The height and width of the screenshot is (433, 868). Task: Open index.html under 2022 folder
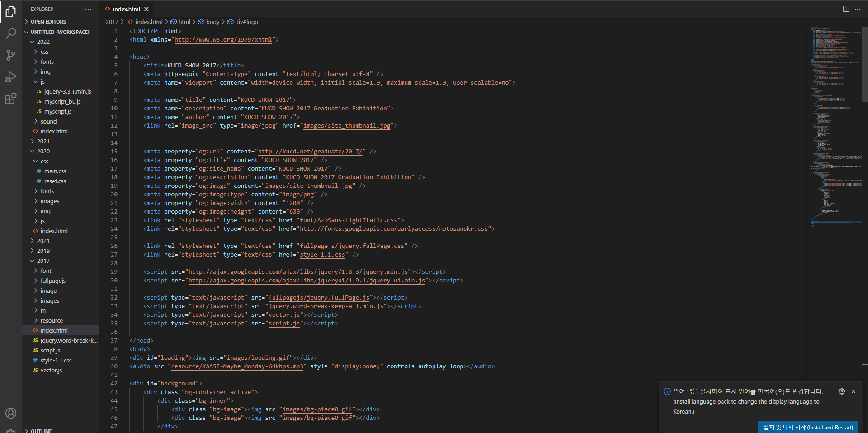(60, 131)
